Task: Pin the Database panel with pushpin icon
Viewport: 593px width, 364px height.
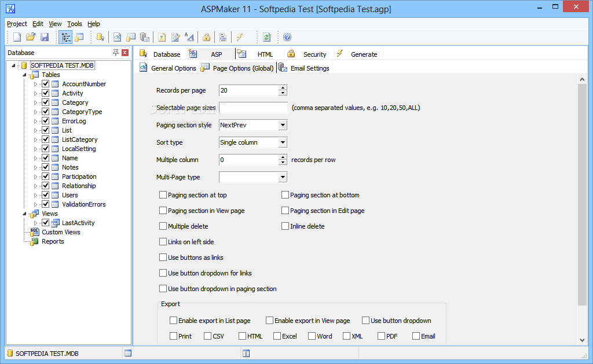Action: pos(116,53)
